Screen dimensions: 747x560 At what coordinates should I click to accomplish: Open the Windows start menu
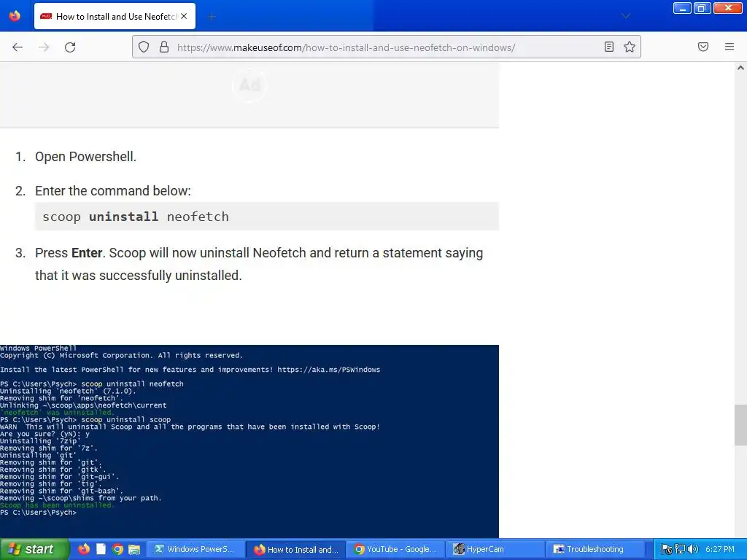tap(34, 549)
